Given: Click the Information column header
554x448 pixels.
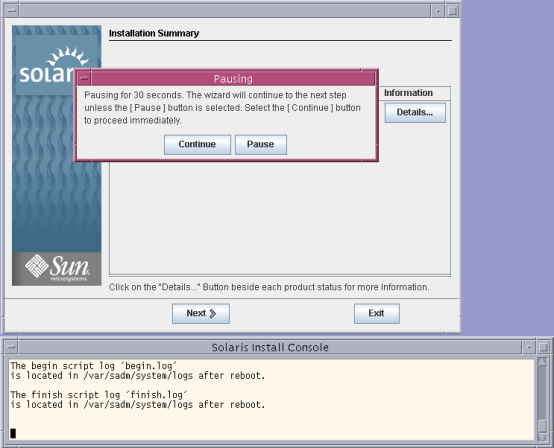Looking at the screenshot, I should coord(408,93).
